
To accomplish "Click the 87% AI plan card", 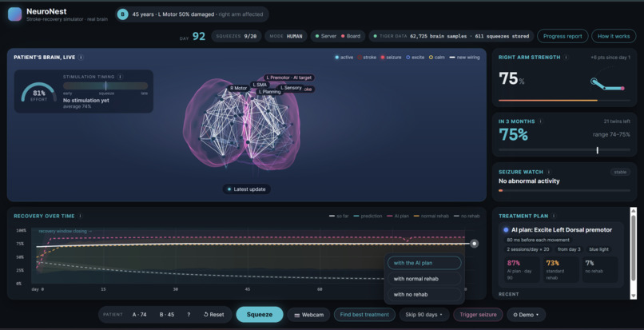I will [522, 269].
